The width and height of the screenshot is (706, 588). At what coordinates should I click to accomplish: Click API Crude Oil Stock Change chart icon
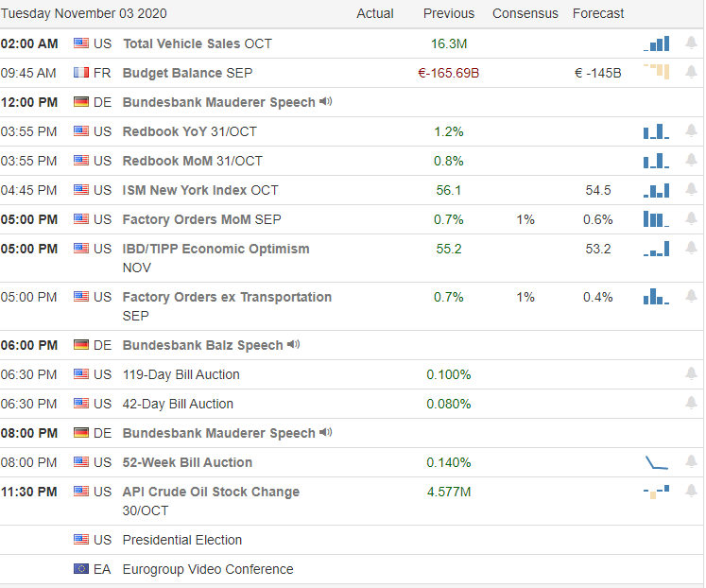click(x=657, y=491)
